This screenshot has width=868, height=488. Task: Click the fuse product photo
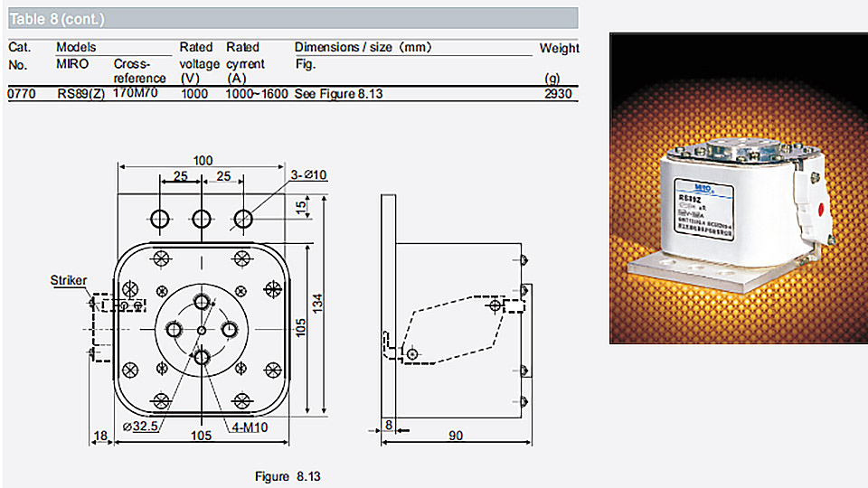[739, 188]
